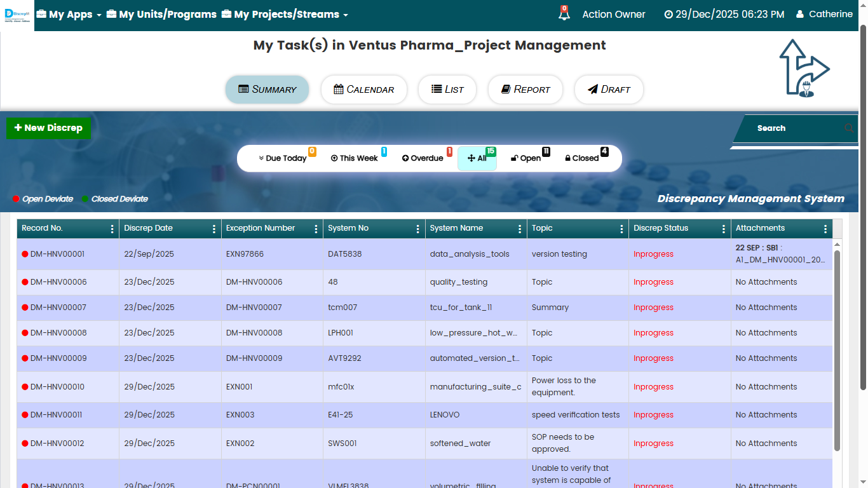868x488 pixels.
Task: Click the notification bell icon
Action: pos(564,14)
